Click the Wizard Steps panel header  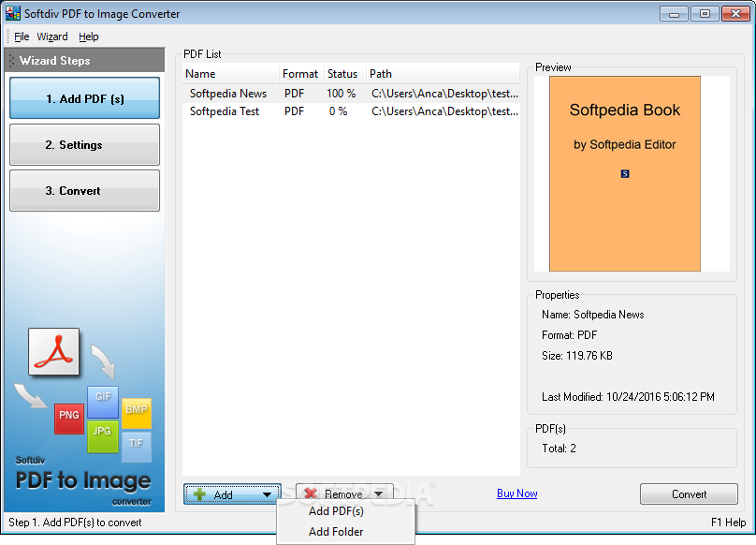pyautogui.click(x=84, y=60)
